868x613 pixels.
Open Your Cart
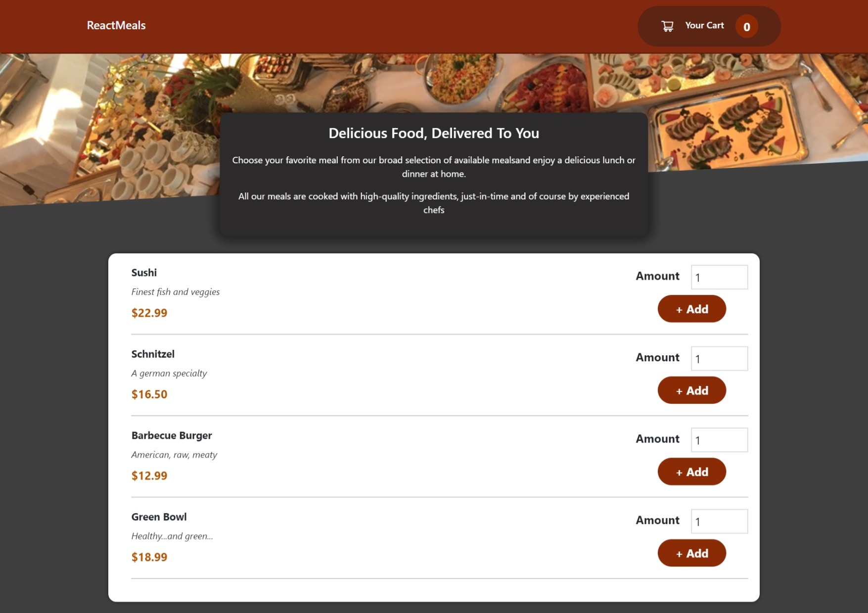[704, 25]
